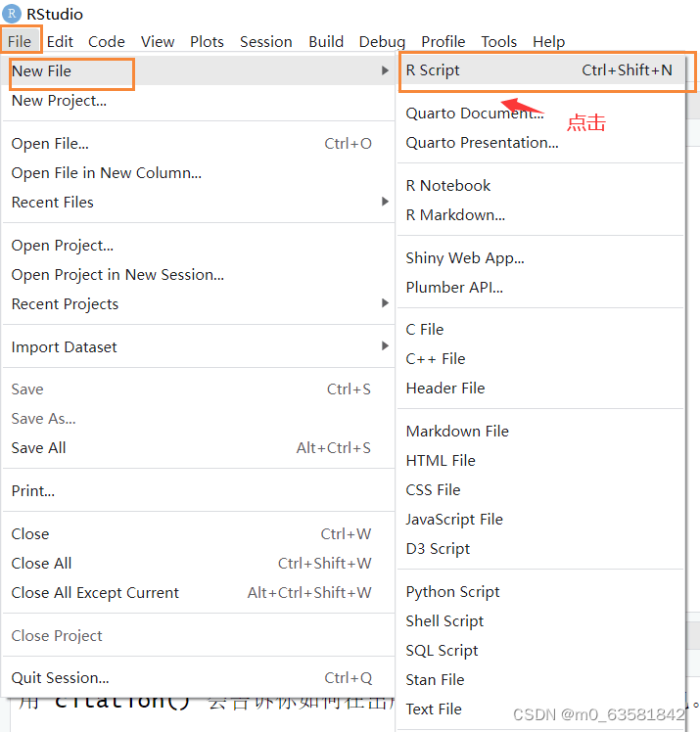The image size is (700, 732).
Task: Open the Code menu
Action: pyautogui.click(x=107, y=41)
